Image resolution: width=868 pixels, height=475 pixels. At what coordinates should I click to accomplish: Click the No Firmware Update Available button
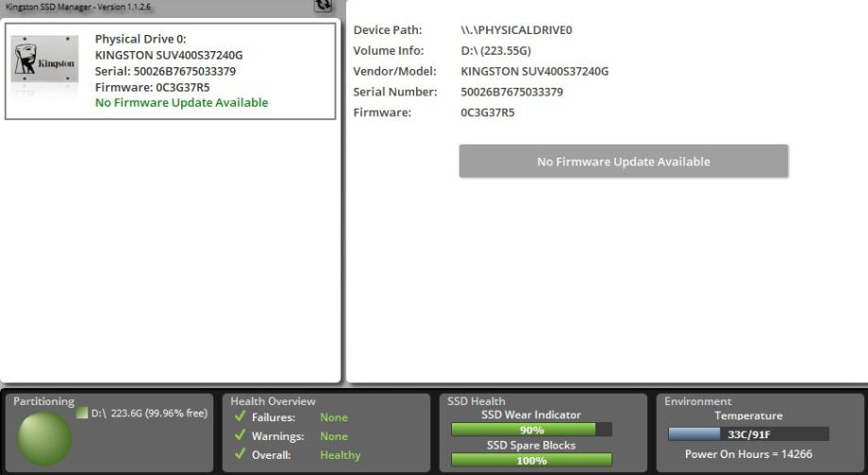point(624,161)
